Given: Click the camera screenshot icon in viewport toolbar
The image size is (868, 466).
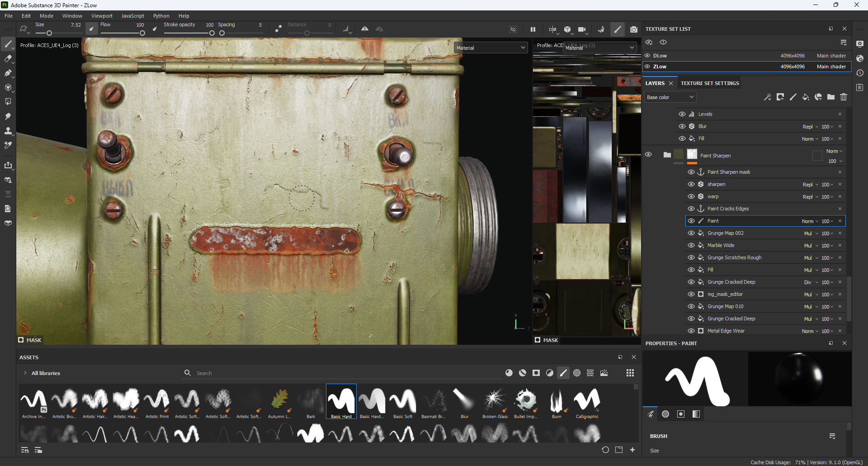Looking at the screenshot, I should (x=634, y=29).
